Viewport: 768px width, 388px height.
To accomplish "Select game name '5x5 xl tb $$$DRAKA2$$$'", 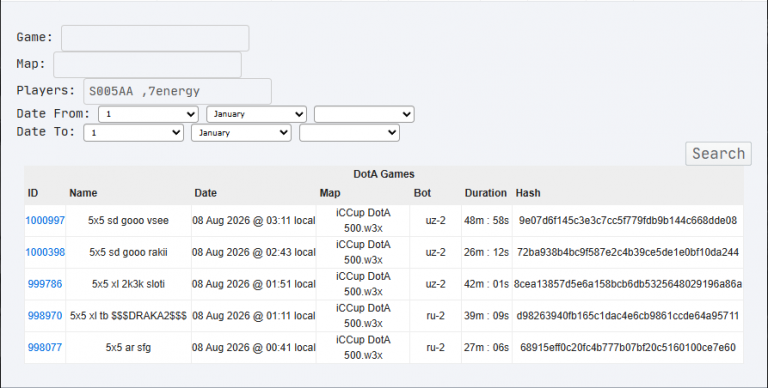I will (x=128, y=316).
